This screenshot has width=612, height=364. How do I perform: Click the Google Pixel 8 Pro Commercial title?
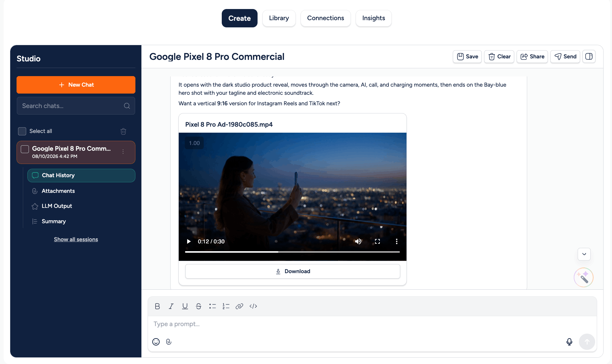pos(217,57)
